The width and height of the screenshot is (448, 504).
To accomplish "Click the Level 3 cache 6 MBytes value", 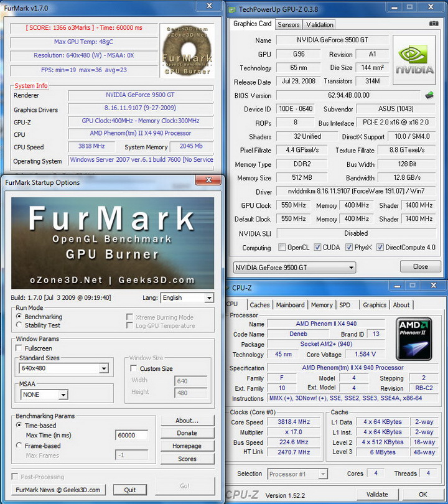I will pos(383,452).
